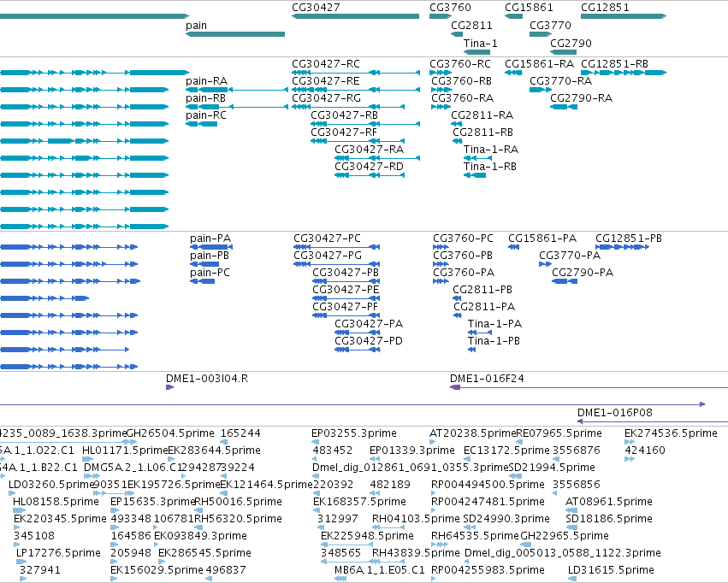The height and width of the screenshot is (583, 728).
Task: Click the CG30427-RB transcript label
Action: pyautogui.click(x=344, y=115)
